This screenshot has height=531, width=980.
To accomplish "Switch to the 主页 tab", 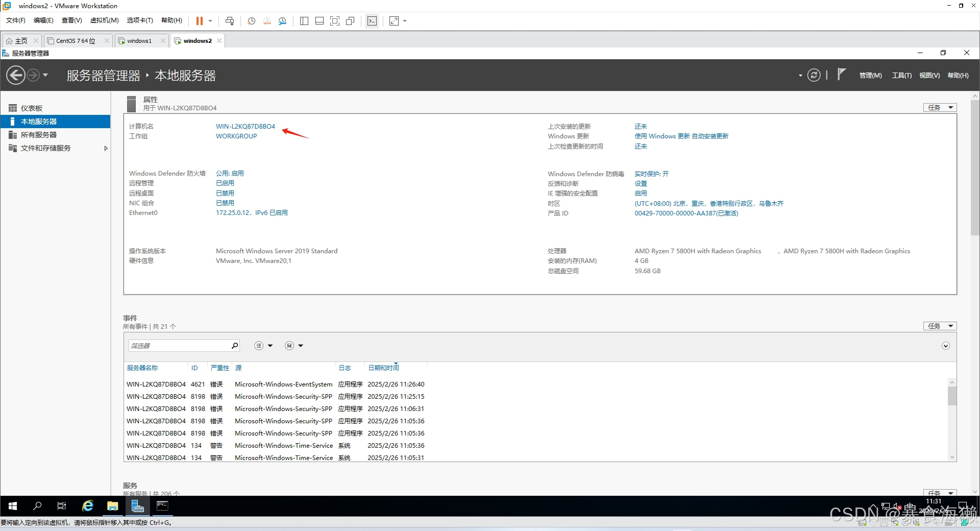I will (20, 41).
